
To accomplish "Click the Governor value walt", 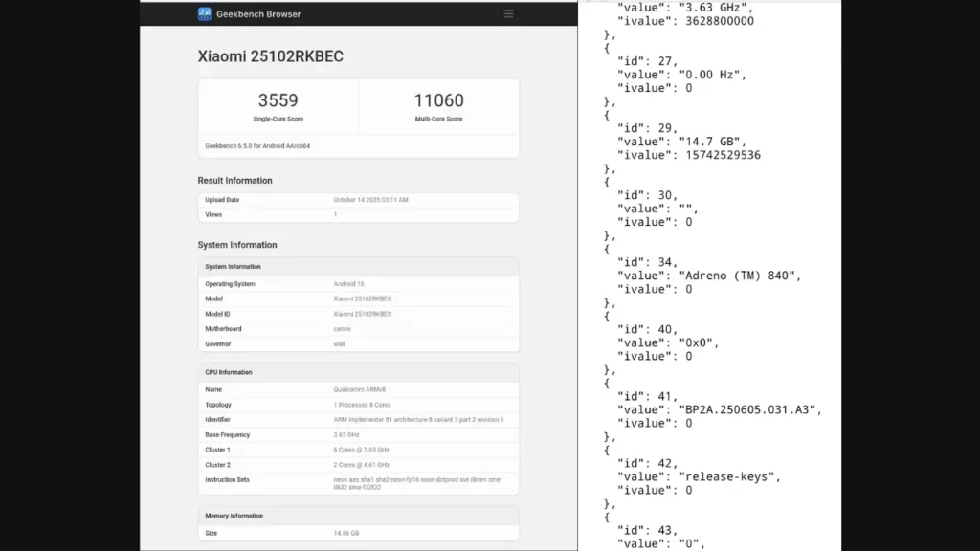I will (x=340, y=343).
